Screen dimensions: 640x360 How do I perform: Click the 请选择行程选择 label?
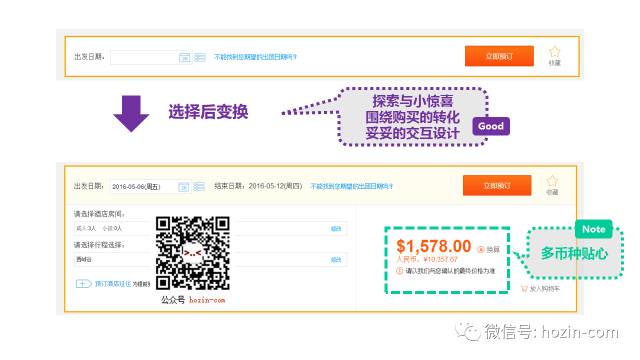point(99,244)
